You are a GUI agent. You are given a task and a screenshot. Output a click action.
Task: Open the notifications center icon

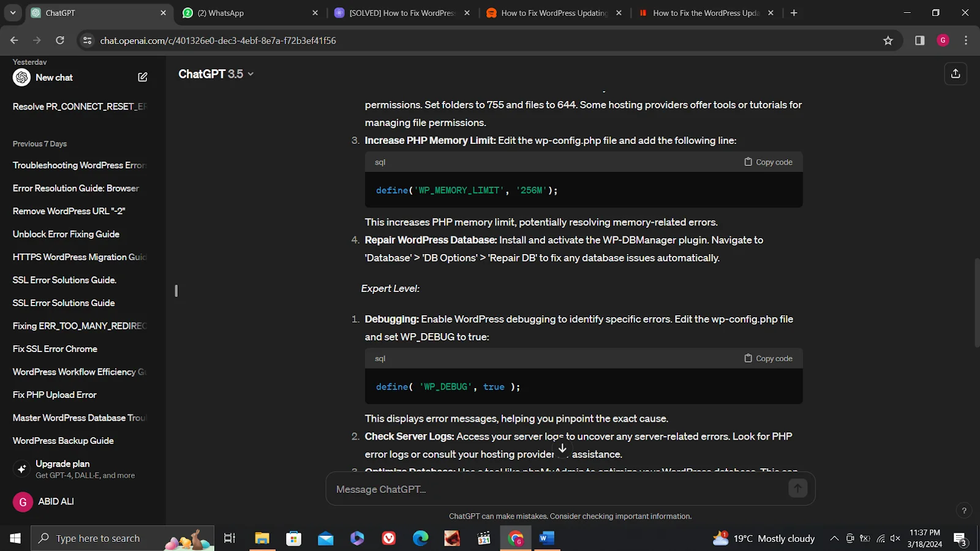[x=960, y=539]
